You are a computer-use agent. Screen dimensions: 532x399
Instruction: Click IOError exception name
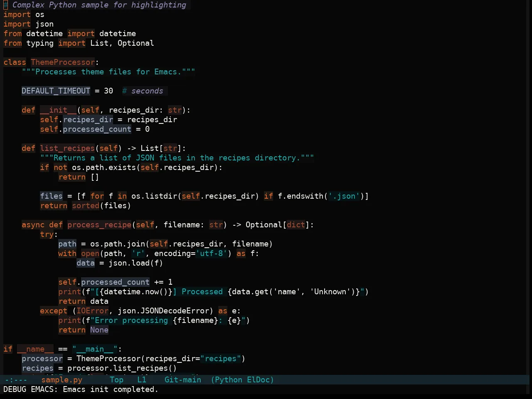click(x=92, y=311)
